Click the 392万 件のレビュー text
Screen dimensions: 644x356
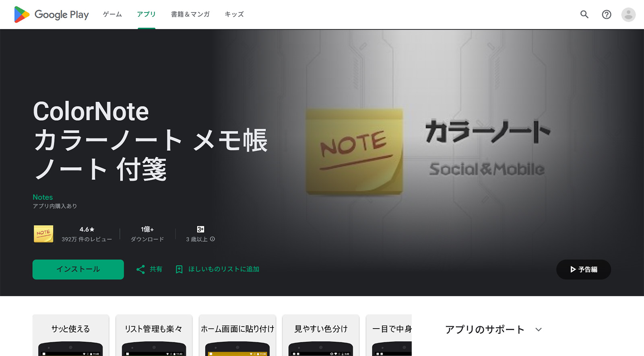point(87,239)
